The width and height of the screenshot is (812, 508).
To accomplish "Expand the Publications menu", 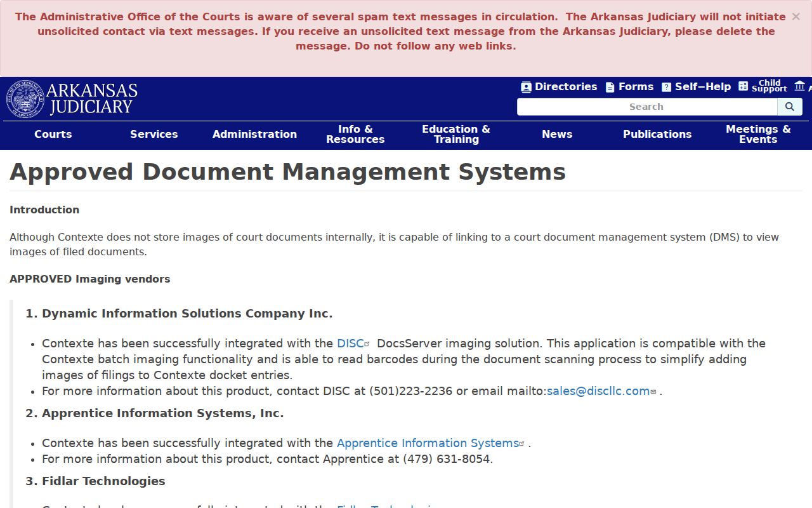I will coord(657,134).
